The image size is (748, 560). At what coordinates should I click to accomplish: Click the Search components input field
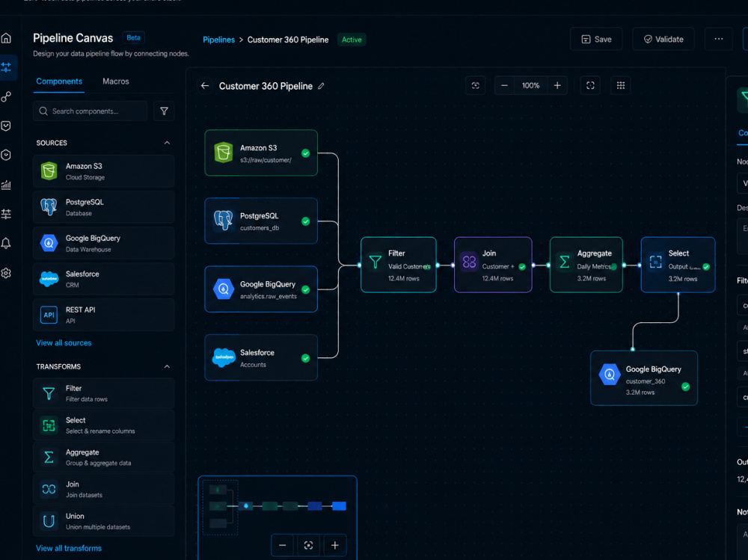[91, 111]
